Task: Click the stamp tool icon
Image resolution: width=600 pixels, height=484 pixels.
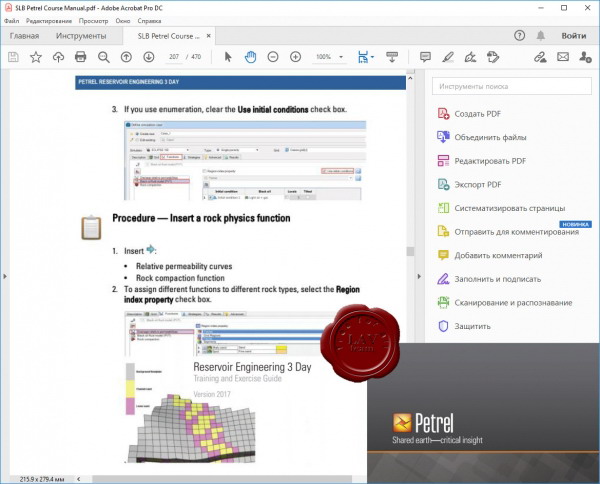Action: click(493, 57)
